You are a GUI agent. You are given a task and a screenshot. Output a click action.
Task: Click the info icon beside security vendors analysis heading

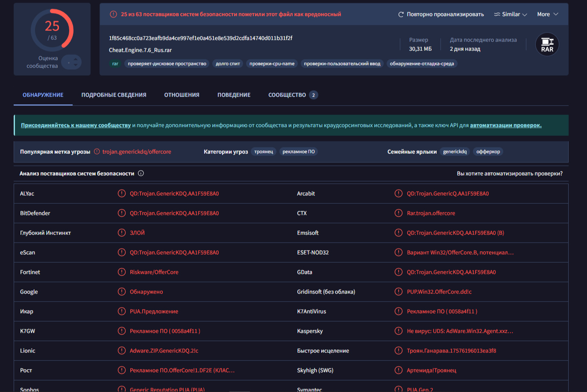(141, 173)
